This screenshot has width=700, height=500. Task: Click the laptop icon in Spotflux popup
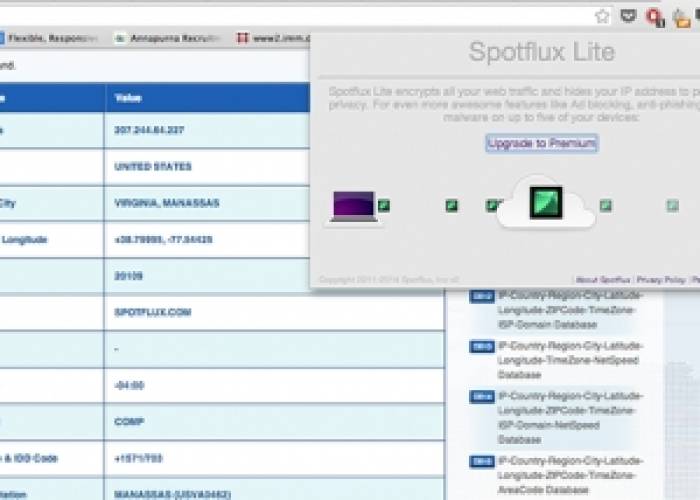[x=354, y=206]
